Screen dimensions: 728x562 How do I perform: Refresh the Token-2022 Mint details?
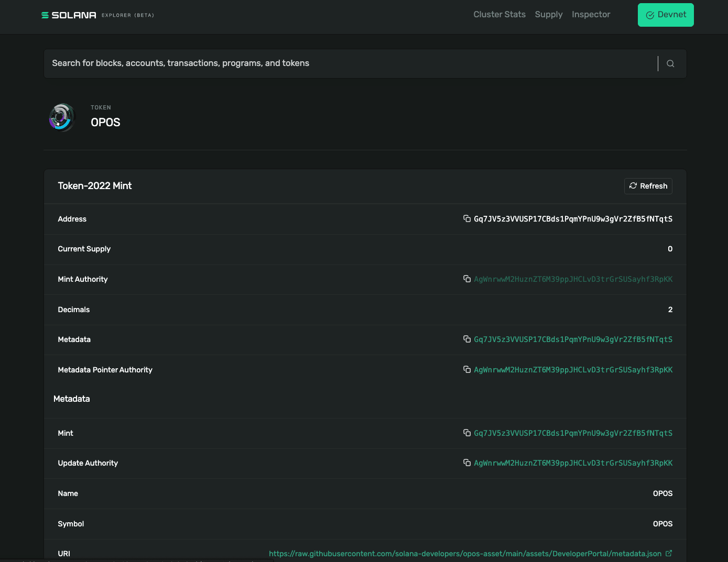pyautogui.click(x=648, y=186)
